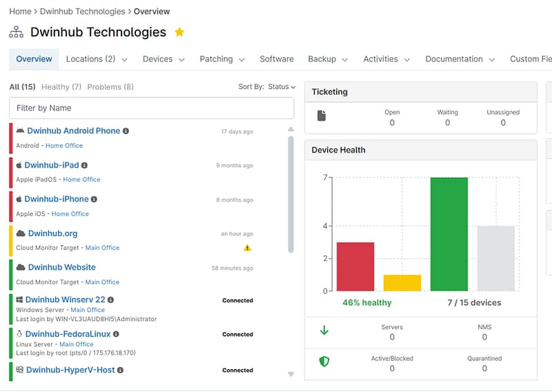Click the organization hierarchy icon beside the title
The height and width of the screenshot is (392, 552).
pos(16,32)
